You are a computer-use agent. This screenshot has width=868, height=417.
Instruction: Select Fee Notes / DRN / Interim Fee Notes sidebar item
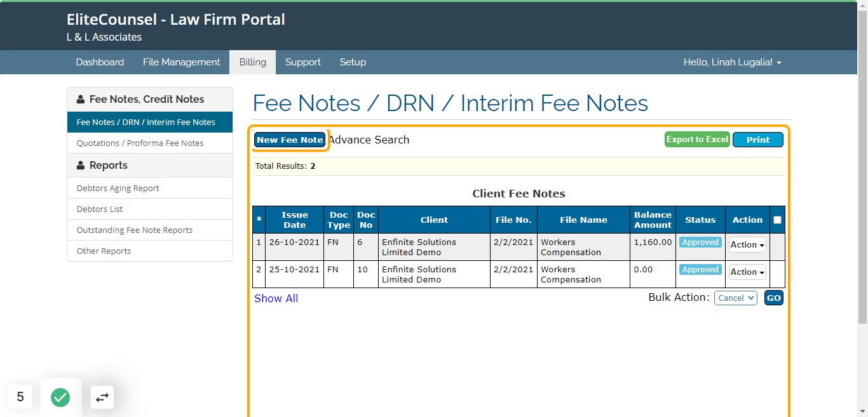[x=150, y=122]
